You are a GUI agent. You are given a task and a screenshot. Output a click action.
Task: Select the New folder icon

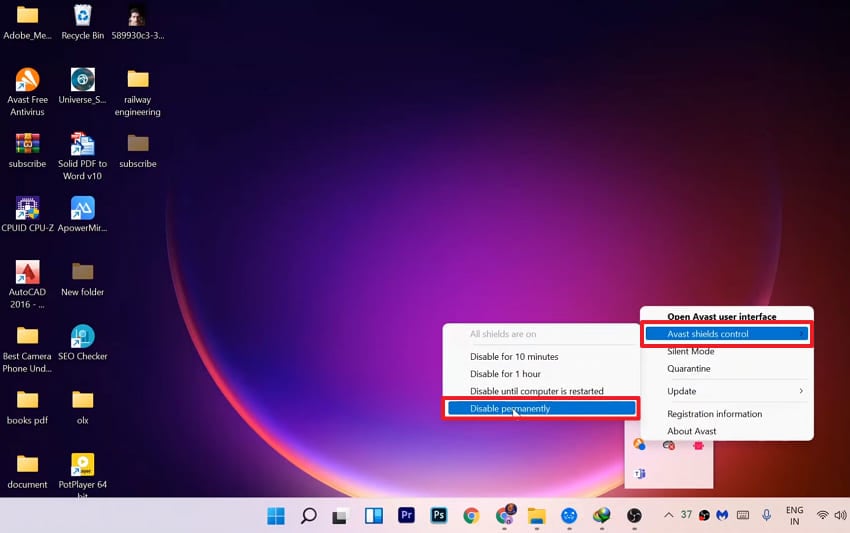pyautogui.click(x=82, y=278)
